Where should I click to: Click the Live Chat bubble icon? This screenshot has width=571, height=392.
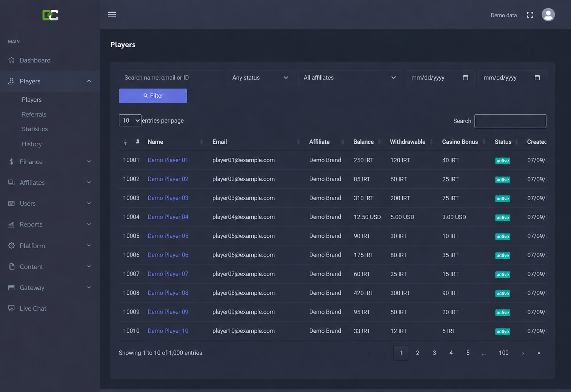point(11,309)
